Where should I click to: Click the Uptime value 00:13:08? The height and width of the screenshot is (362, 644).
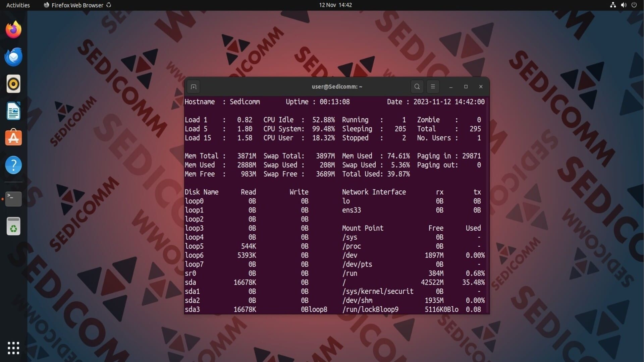click(x=334, y=102)
